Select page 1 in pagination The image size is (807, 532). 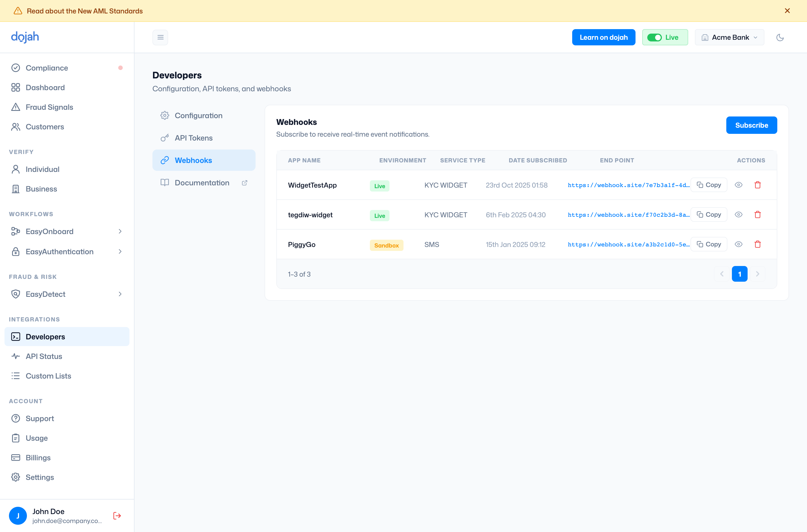coord(739,274)
